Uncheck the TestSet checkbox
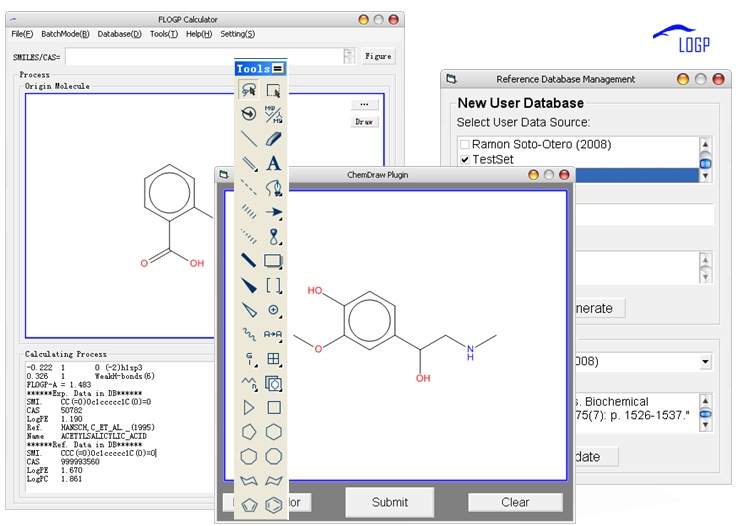The height and width of the screenshot is (526, 742). tap(465, 159)
